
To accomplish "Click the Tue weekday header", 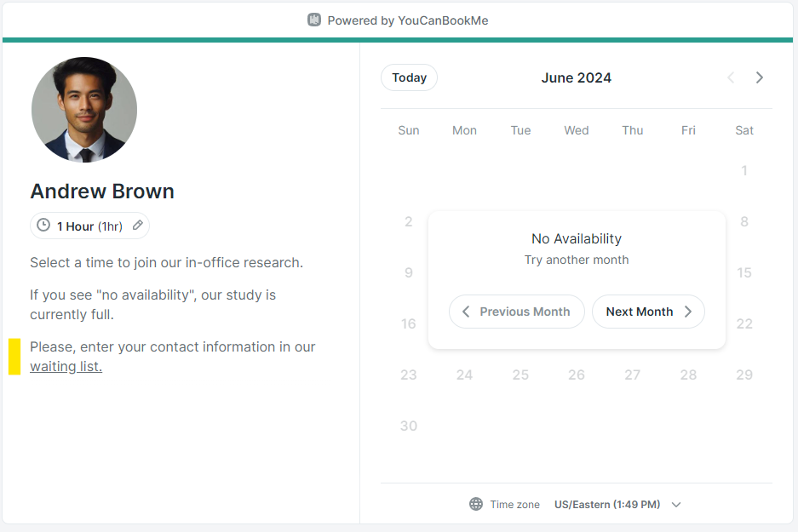I will click(520, 130).
